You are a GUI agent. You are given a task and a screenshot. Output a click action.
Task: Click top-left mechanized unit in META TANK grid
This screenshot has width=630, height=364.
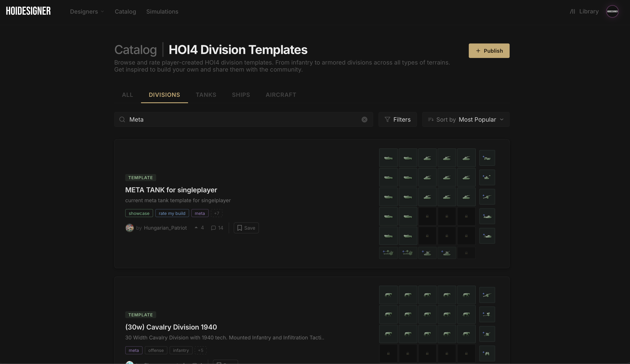[x=388, y=158]
